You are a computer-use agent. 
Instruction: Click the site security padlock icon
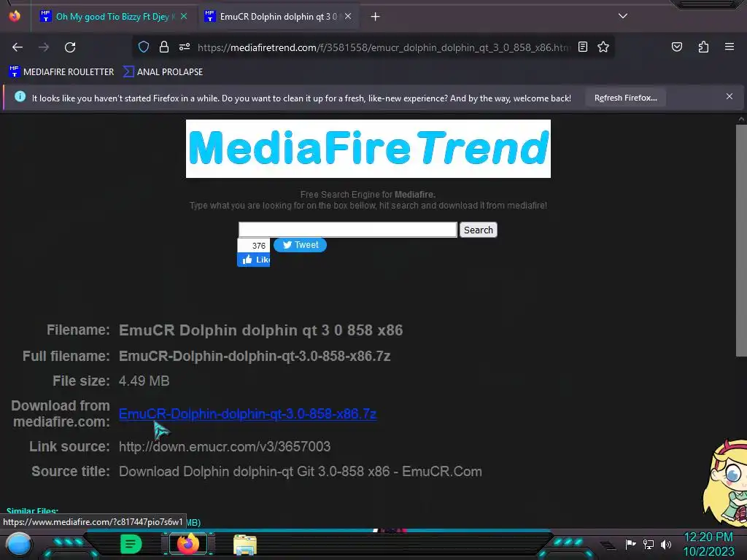(164, 47)
